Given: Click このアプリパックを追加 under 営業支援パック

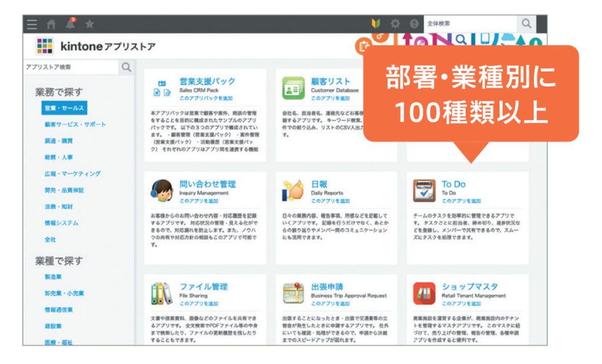Looking at the screenshot, I should coord(206,98).
